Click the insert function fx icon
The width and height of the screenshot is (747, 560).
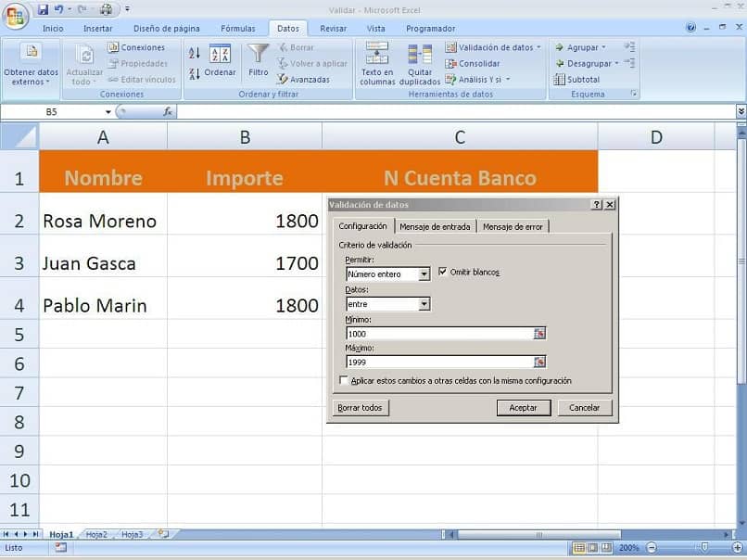pyautogui.click(x=168, y=111)
